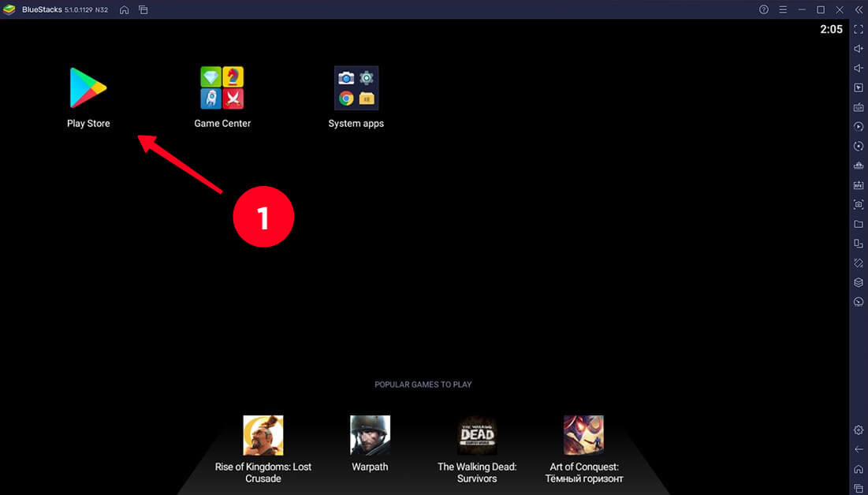Click the trim memory sidebar icon

pyautogui.click(x=859, y=166)
